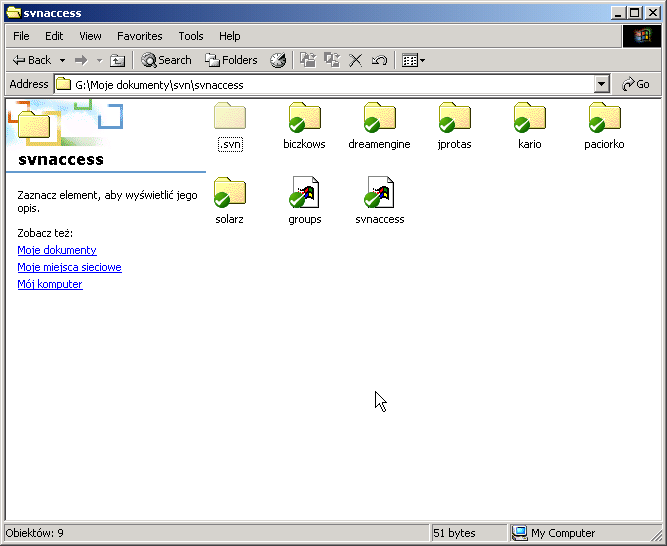This screenshot has width=667, height=546.
Task: Click the window resize grip corner
Action: [656, 535]
